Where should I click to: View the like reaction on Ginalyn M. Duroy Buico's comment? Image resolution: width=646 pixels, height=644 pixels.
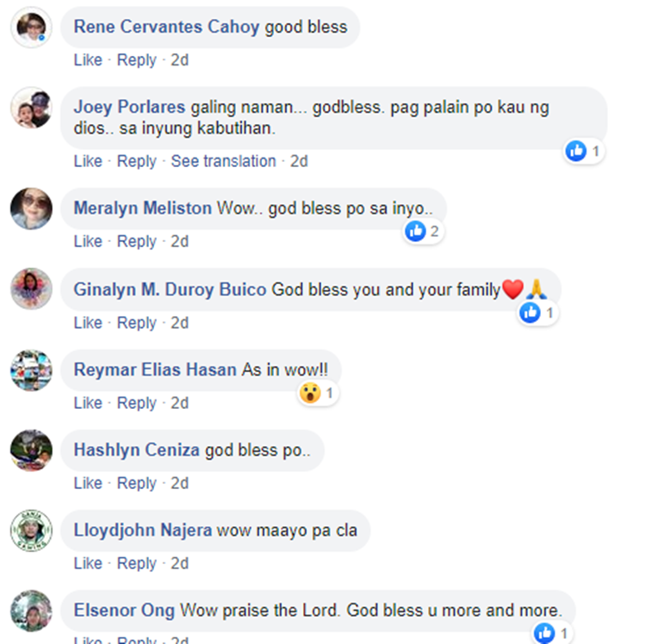[x=537, y=313]
